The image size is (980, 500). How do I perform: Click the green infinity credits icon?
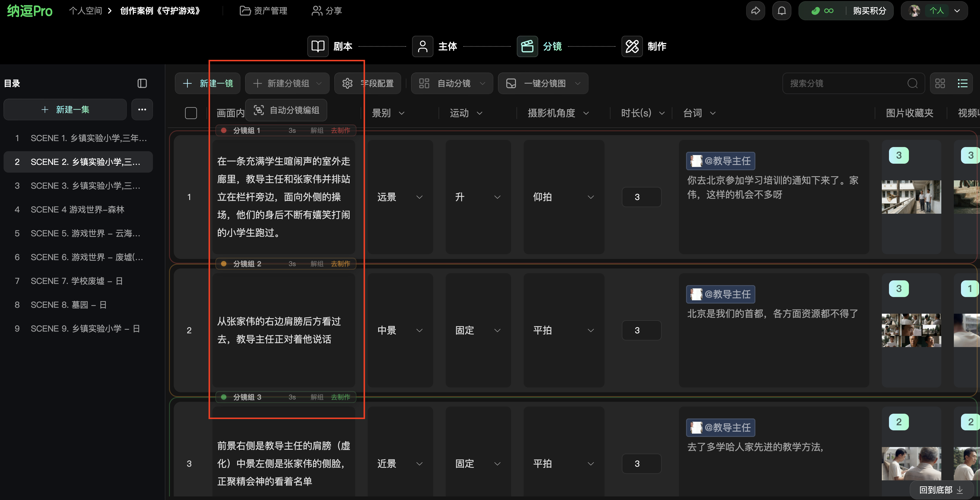(x=829, y=11)
